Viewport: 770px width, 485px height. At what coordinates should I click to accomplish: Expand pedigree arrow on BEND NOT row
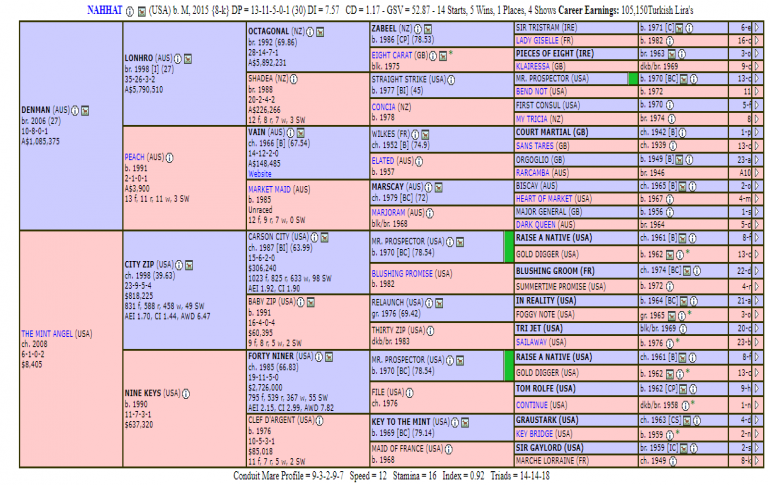coord(757,92)
